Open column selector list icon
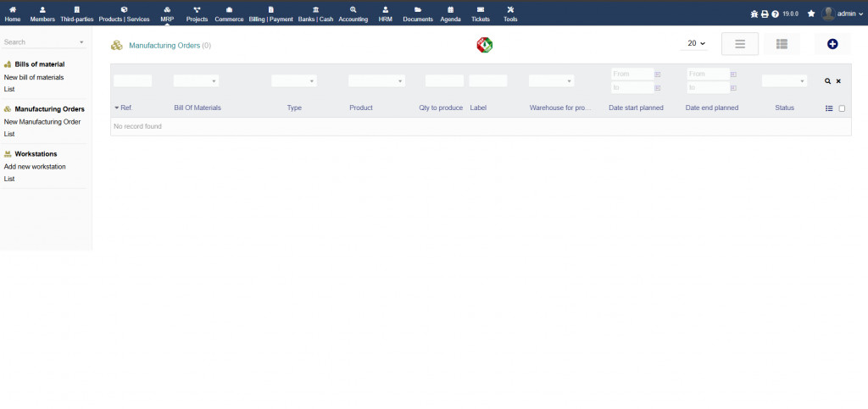The width and height of the screenshot is (868, 409). tap(829, 108)
